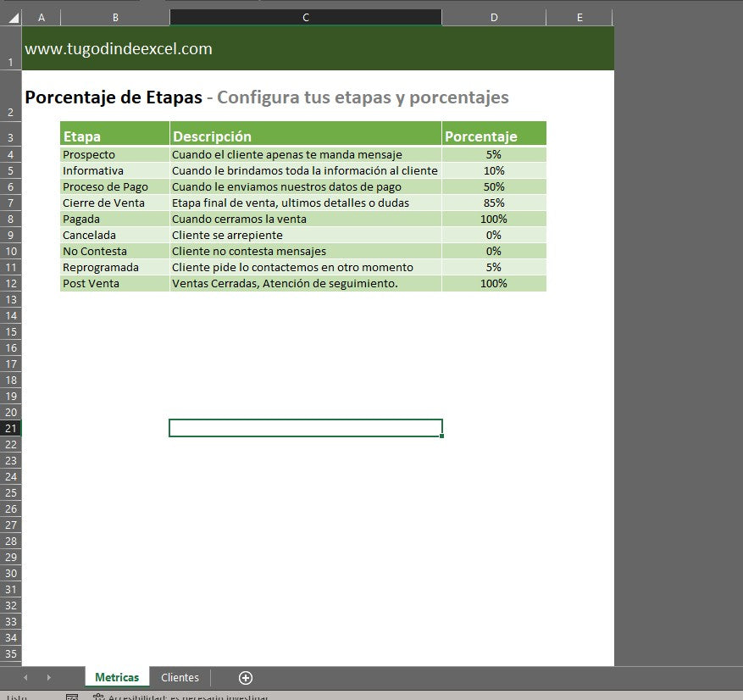
Task: Select column B header
Action: coord(115,18)
